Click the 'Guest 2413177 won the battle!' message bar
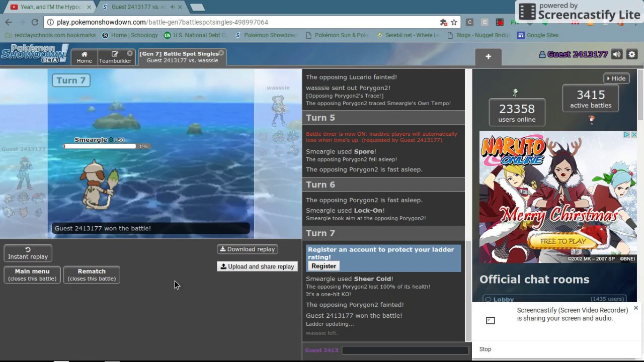The width and height of the screenshot is (644, 362). coord(151,228)
